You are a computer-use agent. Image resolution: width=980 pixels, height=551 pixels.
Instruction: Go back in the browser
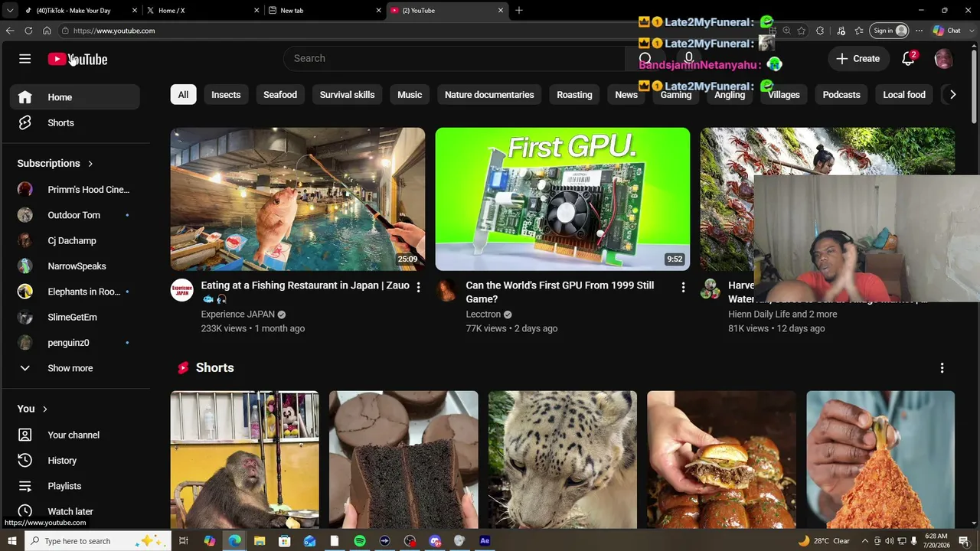pyautogui.click(x=9, y=31)
